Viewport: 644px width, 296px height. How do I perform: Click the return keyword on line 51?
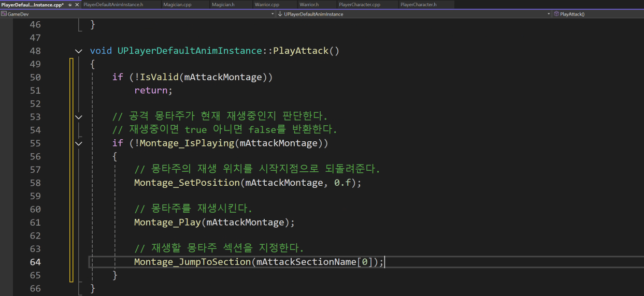[151, 90]
